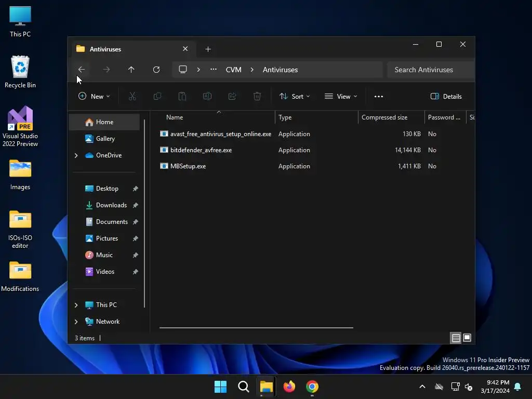Click chevron between CVM and Antiviruses
The height and width of the screenshot is (399, 532).
[x=252, y=70]
